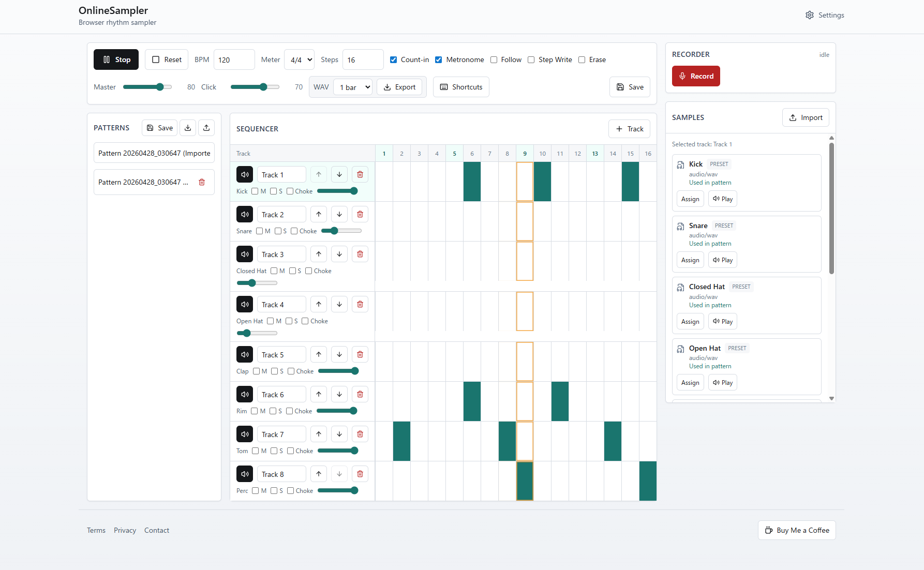
Task: Select the first imported pattern in list
Action: (154, 153)
